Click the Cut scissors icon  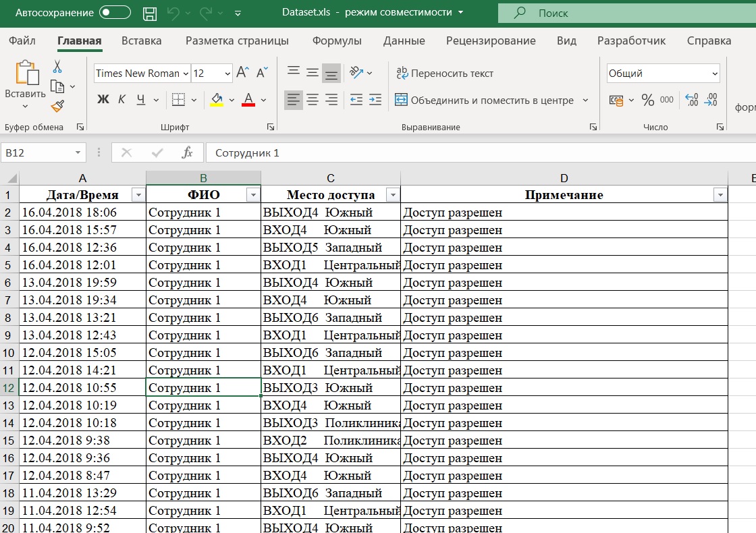click(x=57, y=67)
